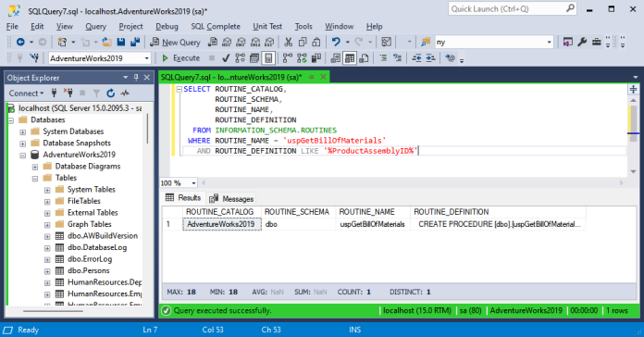Toggle auto-hide pin on Object Explorer
The width and height of the screenshot is (644, 337).
(136, 77)
